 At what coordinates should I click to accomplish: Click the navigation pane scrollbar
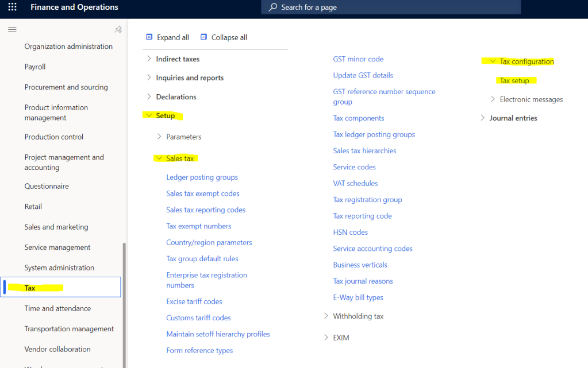[x=124, y=299]
